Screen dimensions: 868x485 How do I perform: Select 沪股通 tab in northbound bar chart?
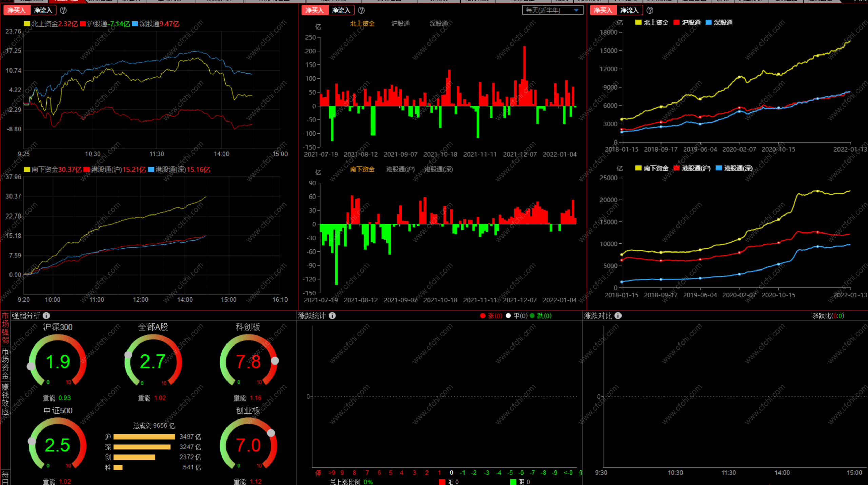pyautogui.click(x=400, y=24)
